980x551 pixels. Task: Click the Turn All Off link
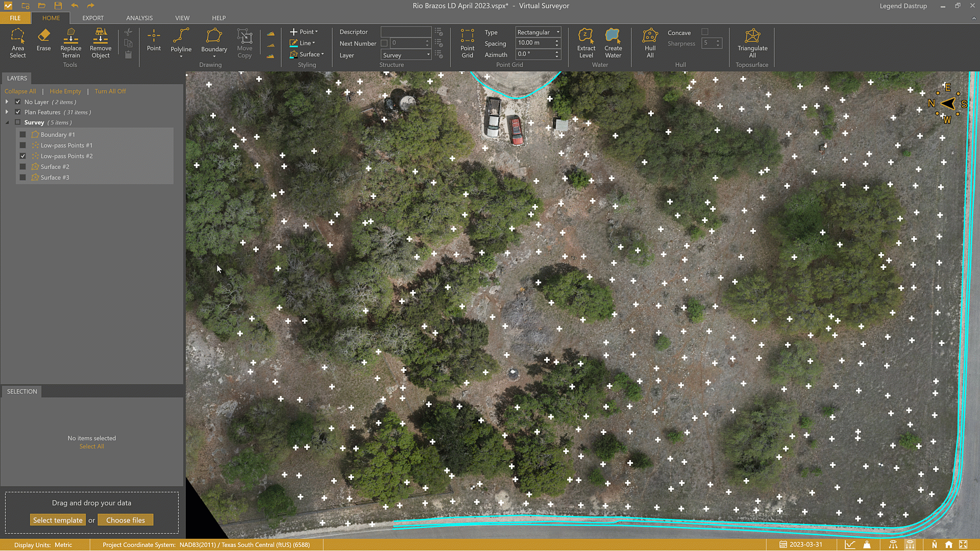coord(110,91)
